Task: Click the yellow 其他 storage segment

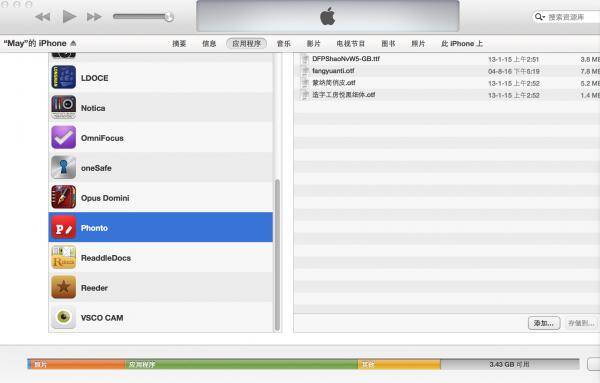Action: click(x=399, y=364)
